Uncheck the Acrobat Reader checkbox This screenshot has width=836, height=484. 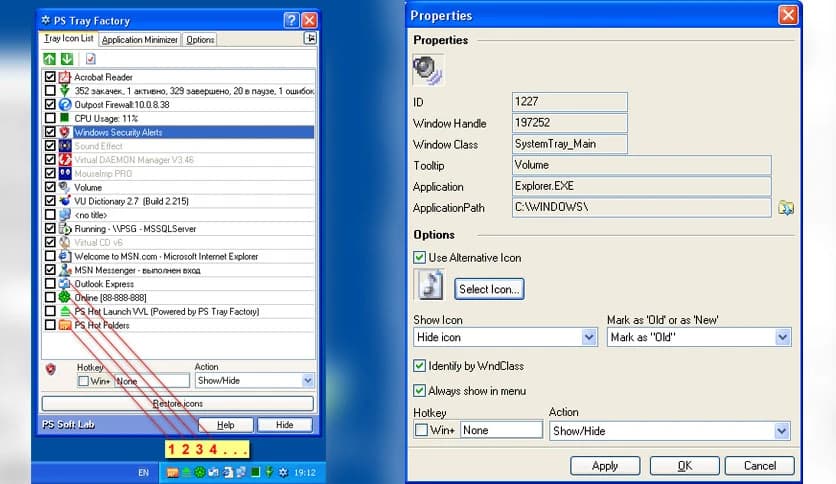[50, 77]
